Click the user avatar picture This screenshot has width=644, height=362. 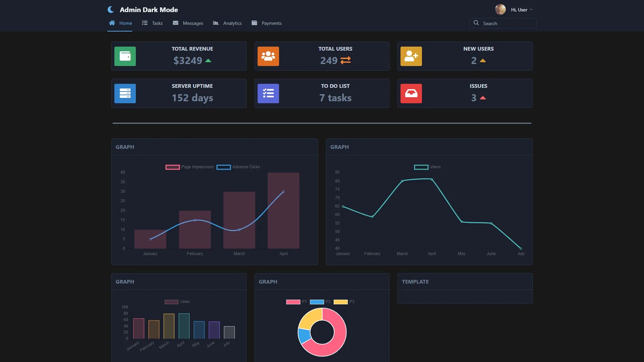coord(500,9)
